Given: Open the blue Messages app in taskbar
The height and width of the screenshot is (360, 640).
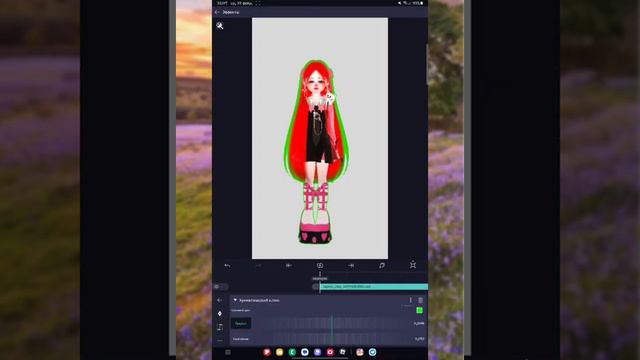Looking at the screenshot, I should (305, 352).
